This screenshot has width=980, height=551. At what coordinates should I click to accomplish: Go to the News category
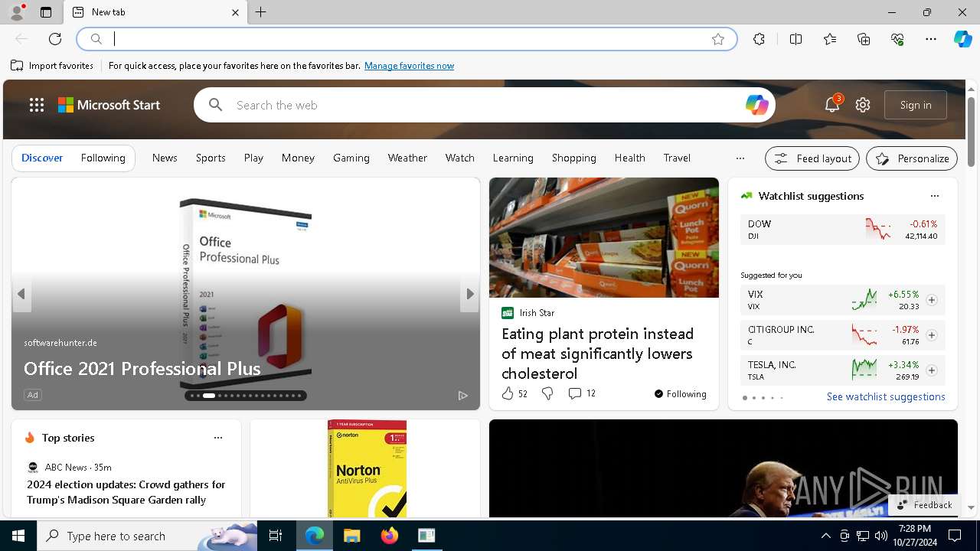pyautogui.click(x=165, y=158)
